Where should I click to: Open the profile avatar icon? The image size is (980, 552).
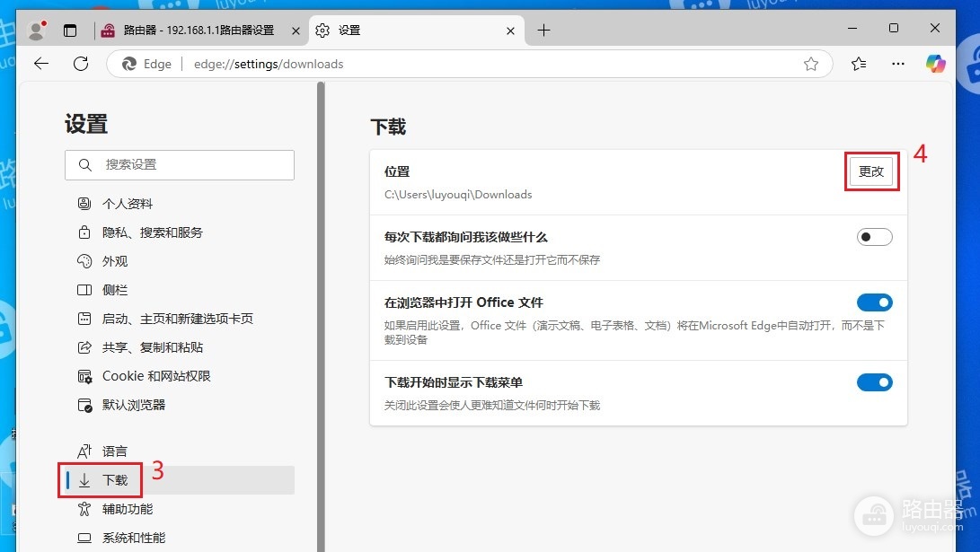point(37,30)
